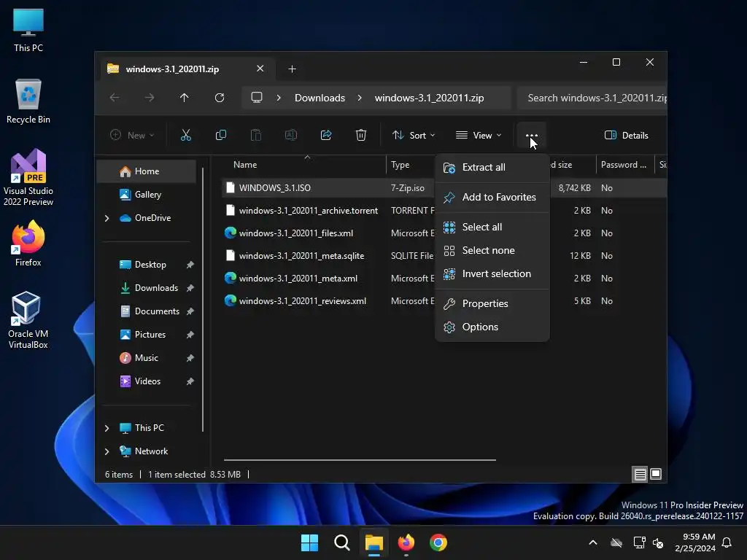The height and width of the screenshot is (560, 747).
Task: Click chevron after Downloads in address bar
Action: (360, 98)
